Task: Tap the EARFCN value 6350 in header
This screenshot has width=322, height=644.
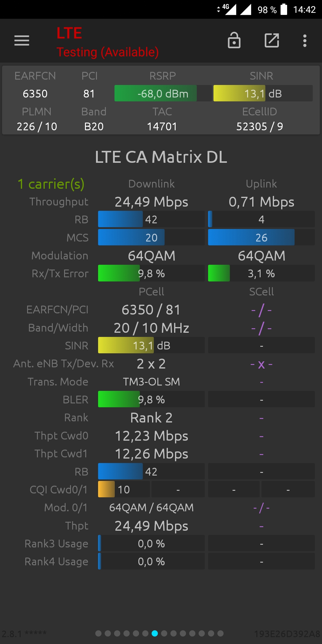Action: (35, 94)
